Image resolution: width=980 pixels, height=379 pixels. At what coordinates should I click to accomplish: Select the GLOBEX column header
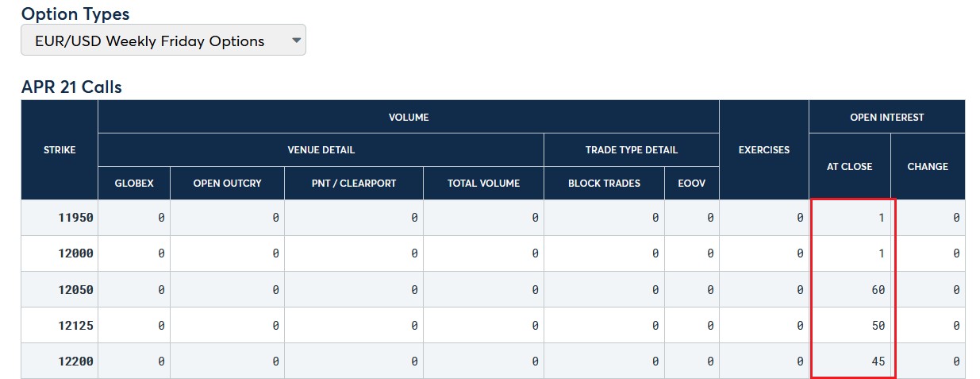[134, 183]
